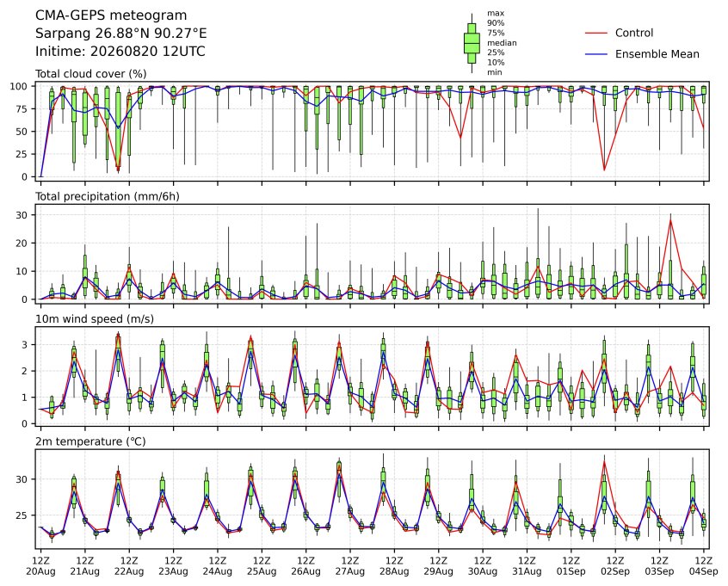Click the CMA-GEPS meteogram title
This screenshot has width=728, height=586.
111,15
